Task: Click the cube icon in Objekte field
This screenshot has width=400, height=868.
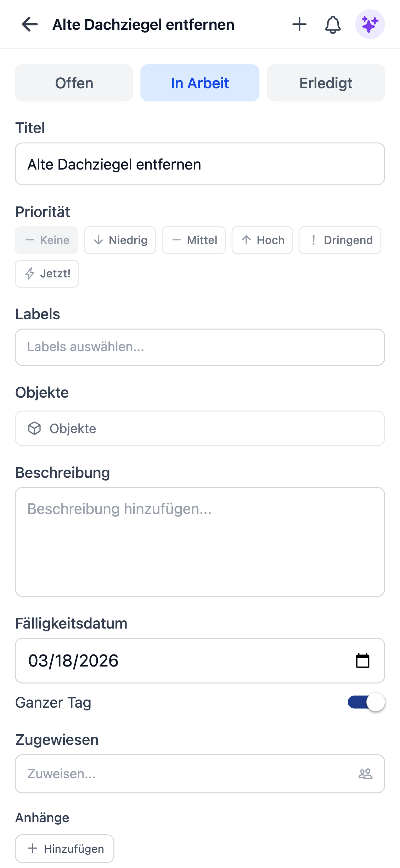Action: (x=34, y=429)
